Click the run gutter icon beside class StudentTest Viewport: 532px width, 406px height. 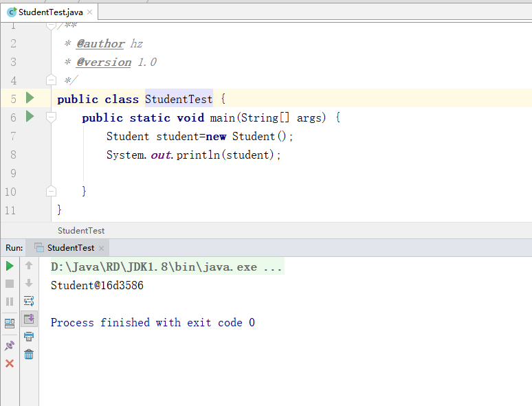click(30, 98)
